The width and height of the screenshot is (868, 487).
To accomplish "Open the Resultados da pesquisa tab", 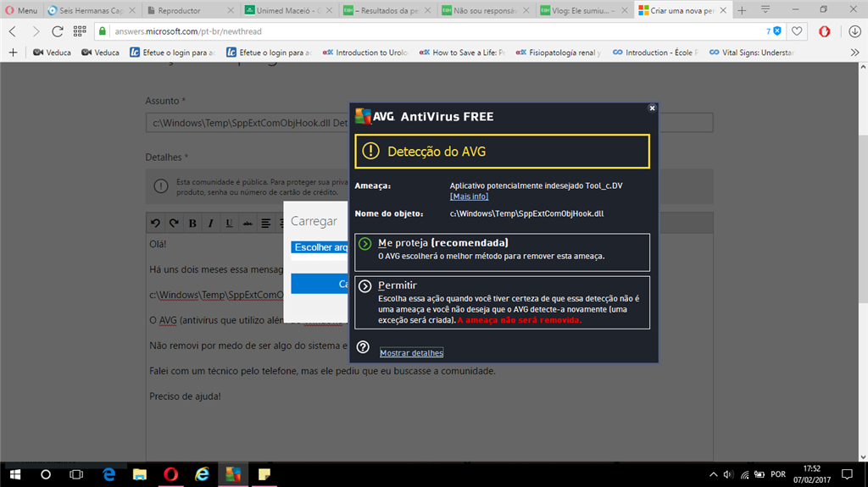I will coord(387,10).
